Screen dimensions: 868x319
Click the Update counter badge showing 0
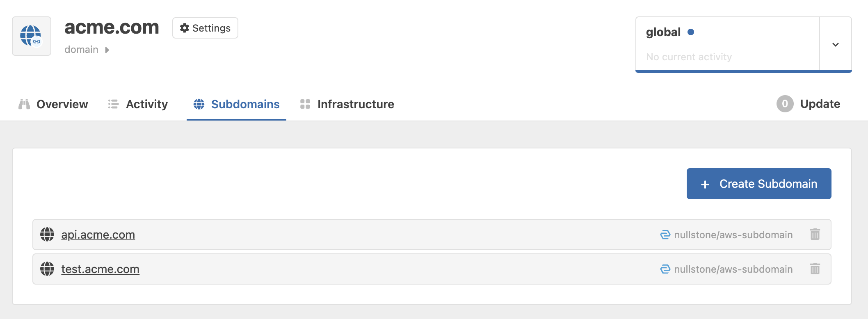[785, 104]
